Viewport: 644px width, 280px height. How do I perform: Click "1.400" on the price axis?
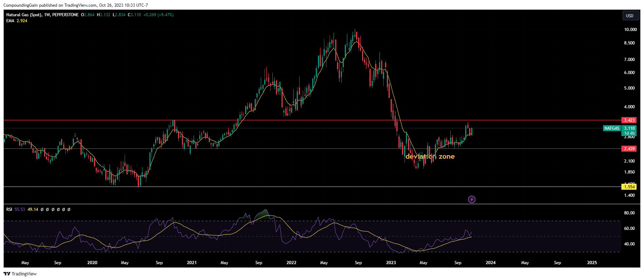tap(629, 195)
